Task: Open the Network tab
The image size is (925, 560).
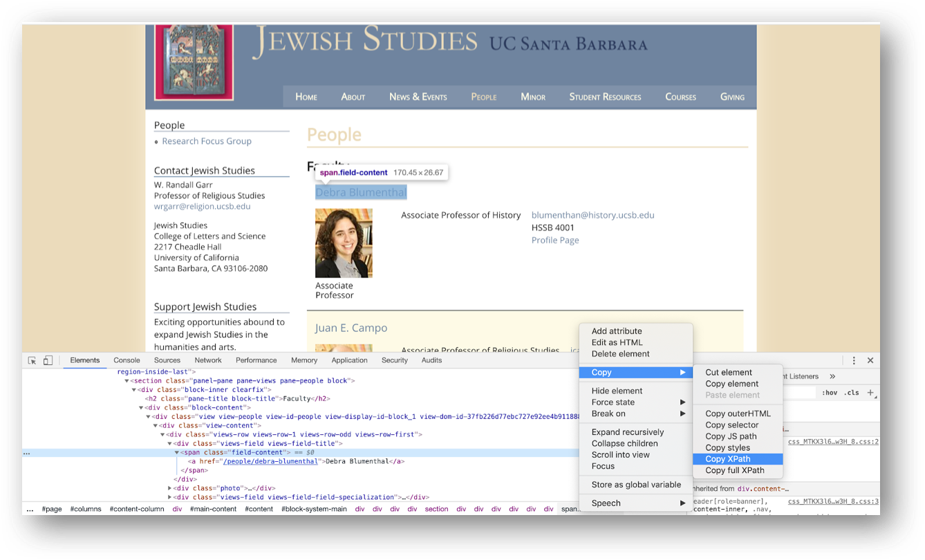Action: 208,360
